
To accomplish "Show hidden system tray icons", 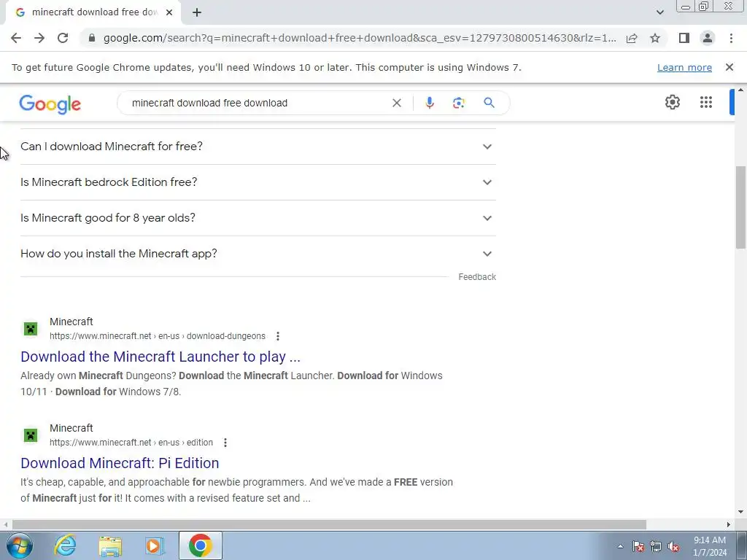I will (620, 546).
